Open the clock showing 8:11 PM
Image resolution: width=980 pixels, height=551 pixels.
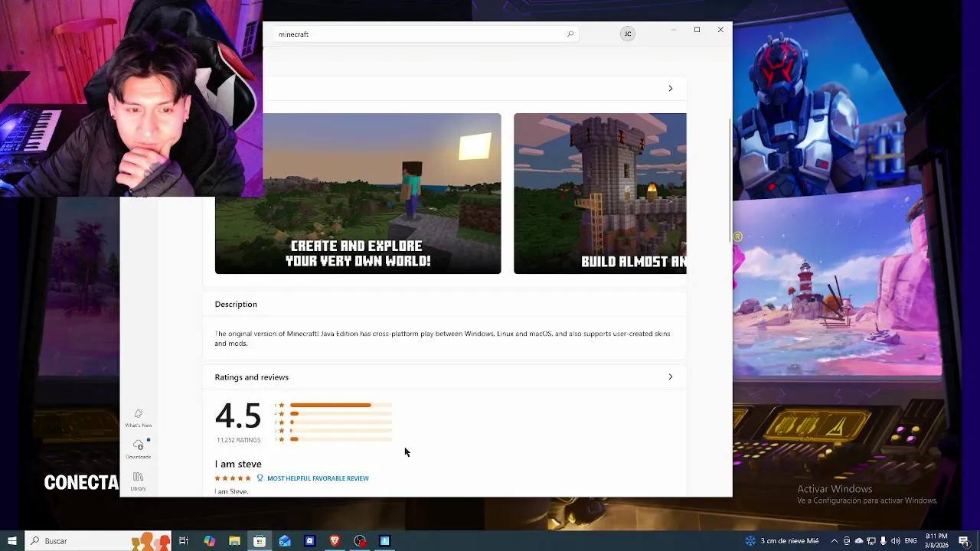pyautogui.click(x=936, y=541)
